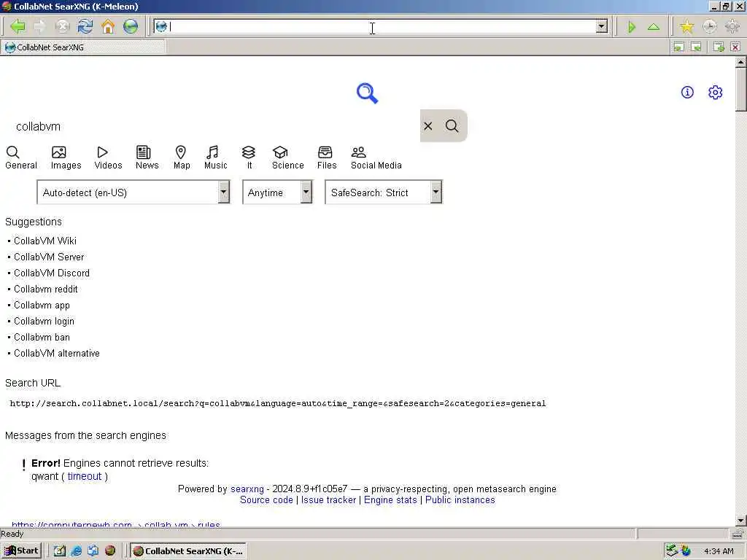Switch to the Science category
The image size is (747, 560).
(x=287, y=157)
